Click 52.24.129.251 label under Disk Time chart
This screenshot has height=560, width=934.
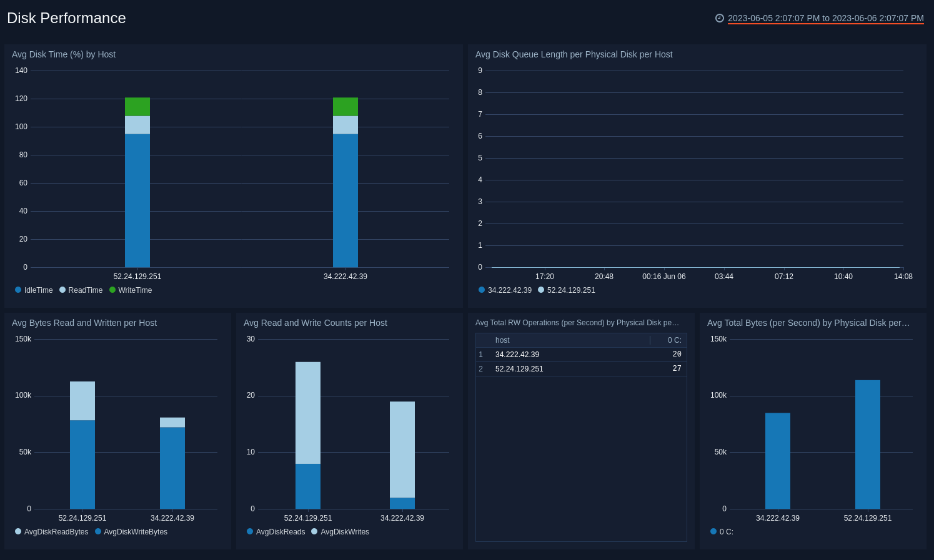click(x=137, y=277)
